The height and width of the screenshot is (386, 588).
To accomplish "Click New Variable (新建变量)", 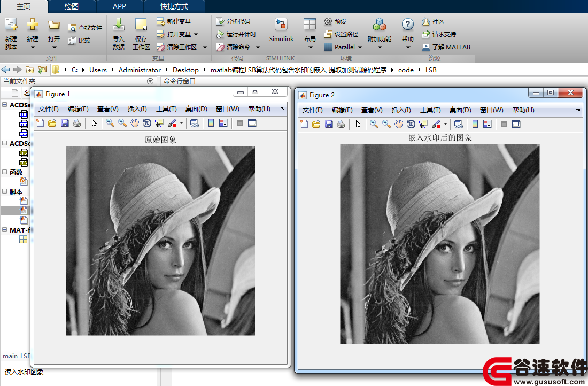I will click(174, 21).
